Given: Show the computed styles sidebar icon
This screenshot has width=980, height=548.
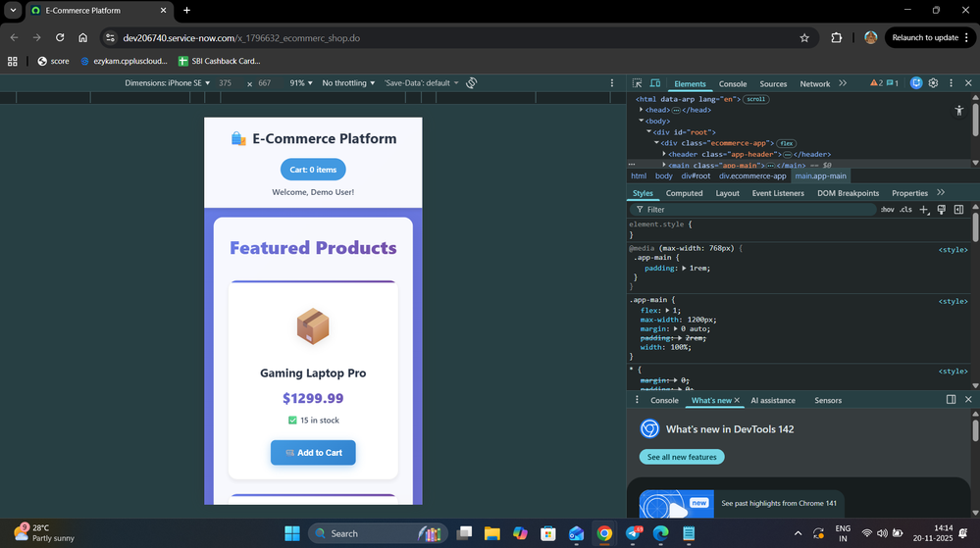Looking at the screenshot, I should tap(958, 209).
